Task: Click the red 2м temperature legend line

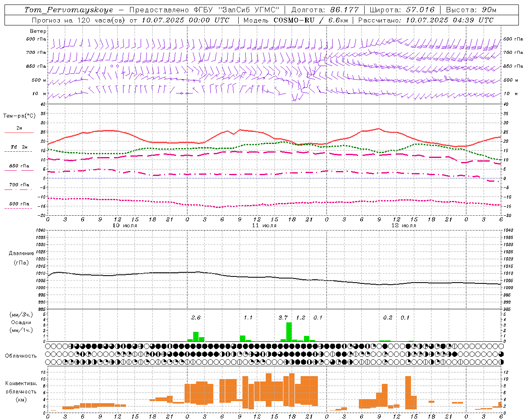Action: [x=19, y=132]
